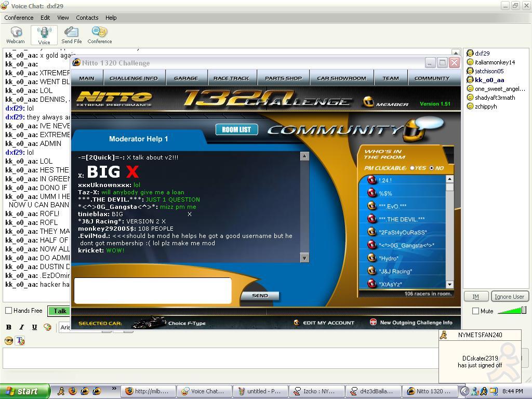Screen dimensions: 532x399
Task: Open the text color palette icon
Action: tap(47, 327)
